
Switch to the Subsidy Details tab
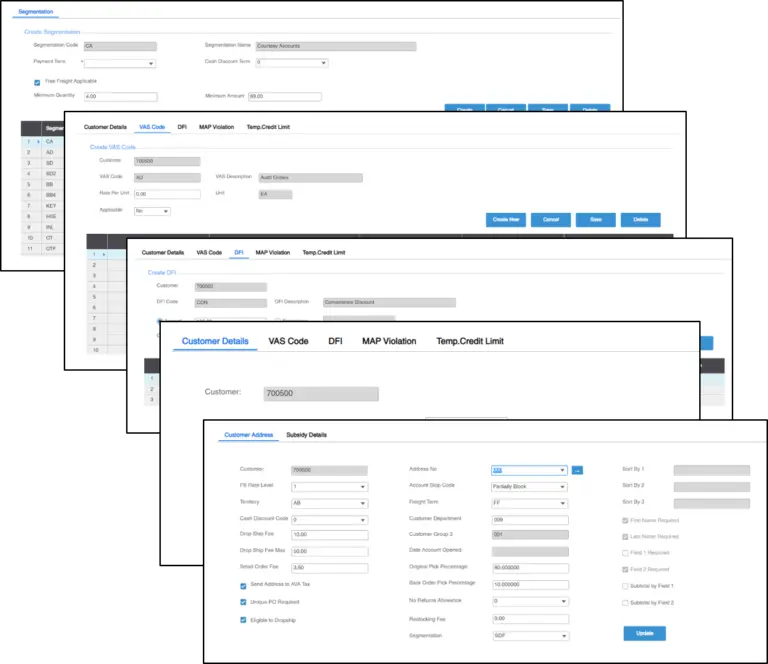(x=306, y=435)
